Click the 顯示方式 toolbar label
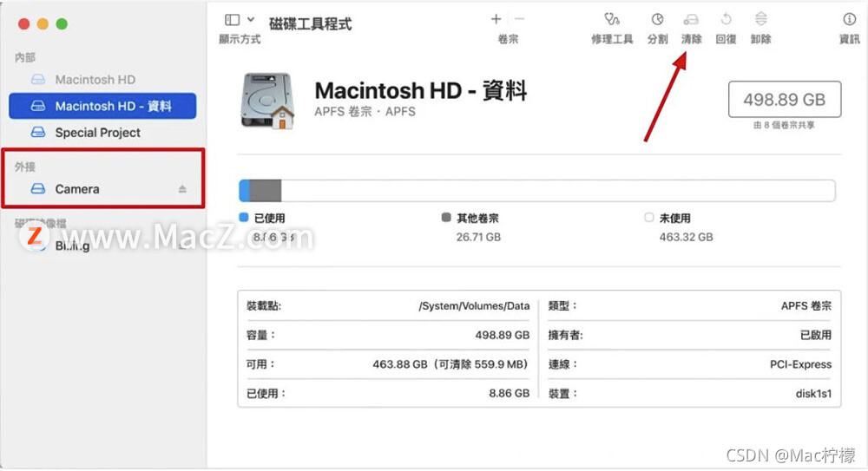Screen dimensions: 868x471 tap(240, 39)
